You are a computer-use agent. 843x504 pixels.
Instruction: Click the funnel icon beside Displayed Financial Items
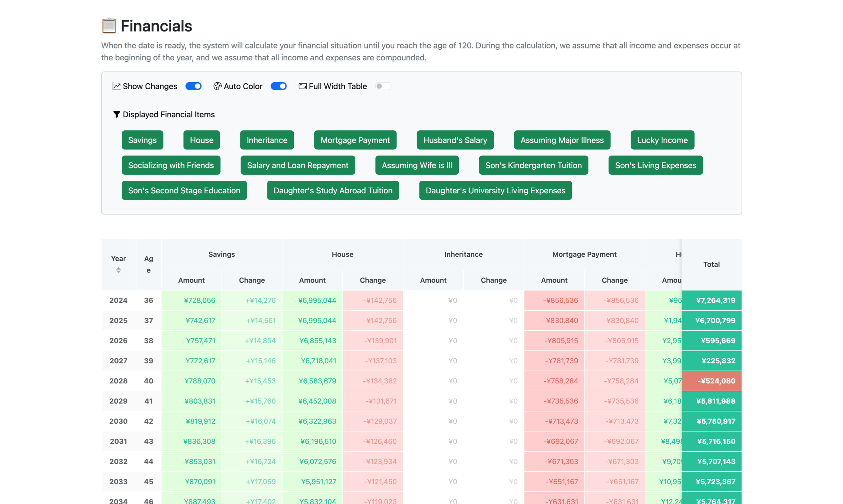(x=116, y=114)
